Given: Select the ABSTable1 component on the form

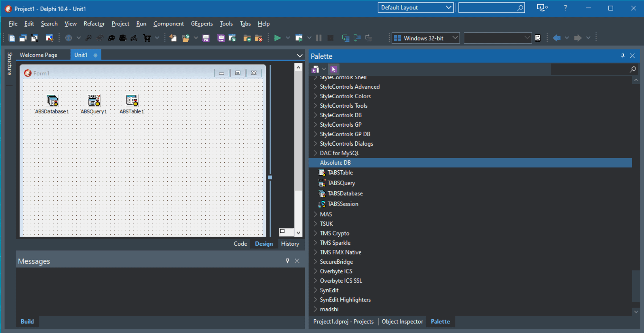Looking at the screenshot, I should (x=132, y=104).
